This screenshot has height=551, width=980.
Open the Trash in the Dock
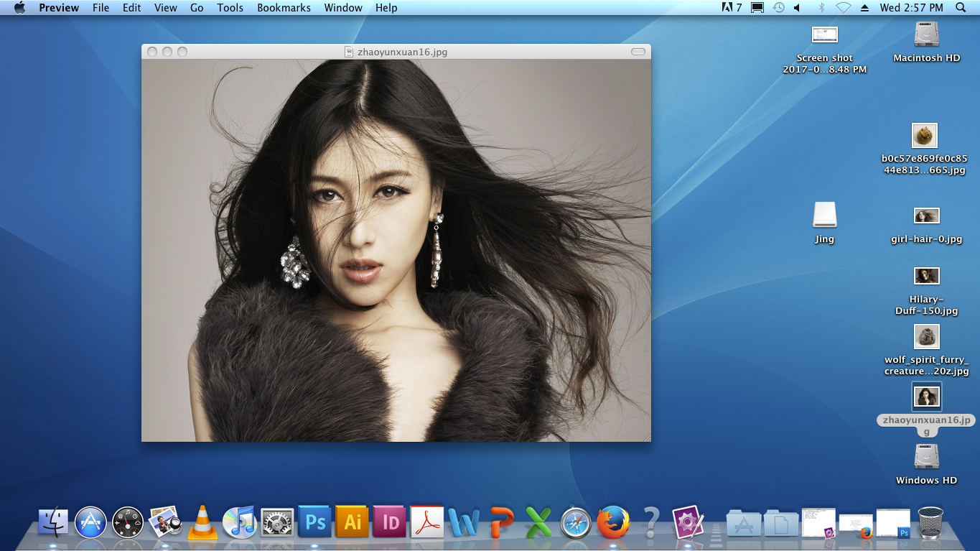click(930, 522)
